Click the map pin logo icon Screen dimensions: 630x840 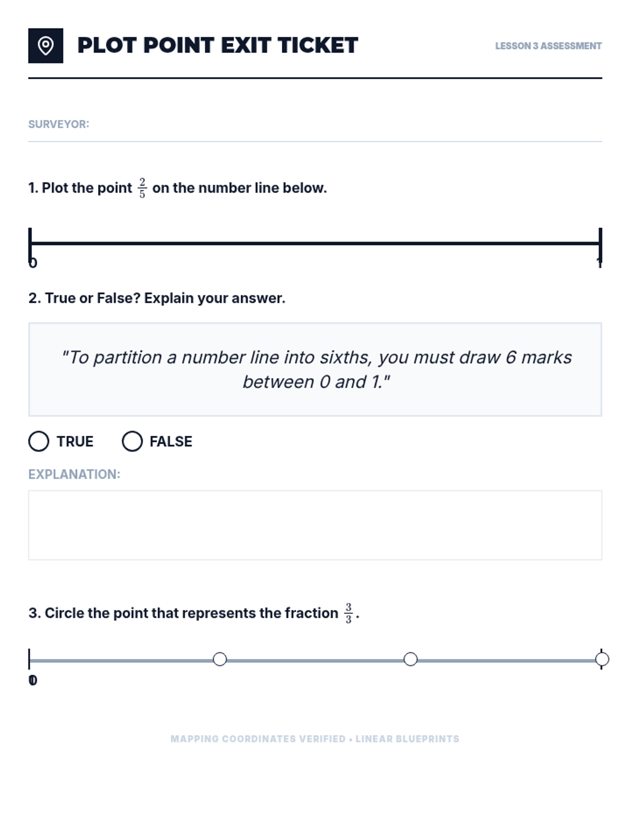pos(46,46)
